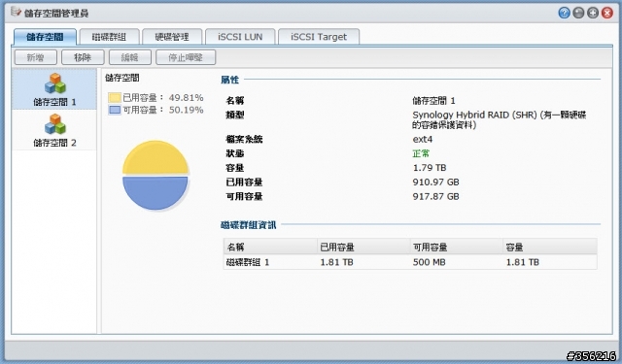Switch to the iSCSI Target tab
Screen dimensions: 622x364
(x=319, y=37)
